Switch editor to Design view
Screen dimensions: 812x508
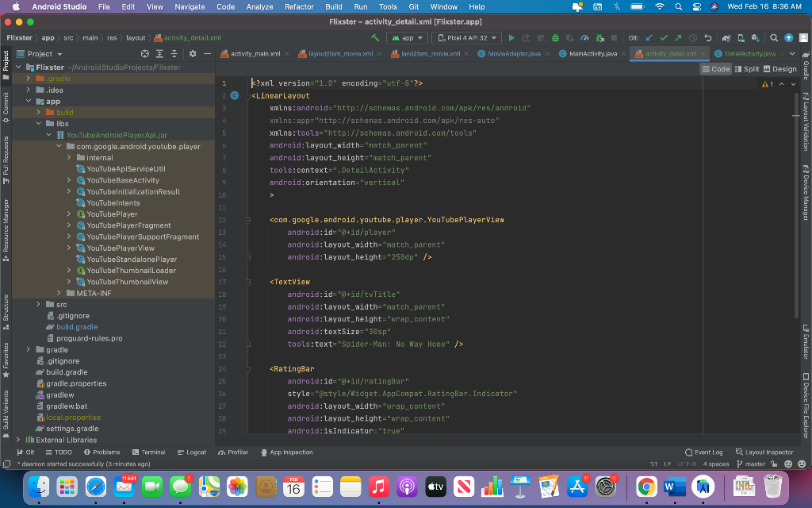(x=780, y=69)
